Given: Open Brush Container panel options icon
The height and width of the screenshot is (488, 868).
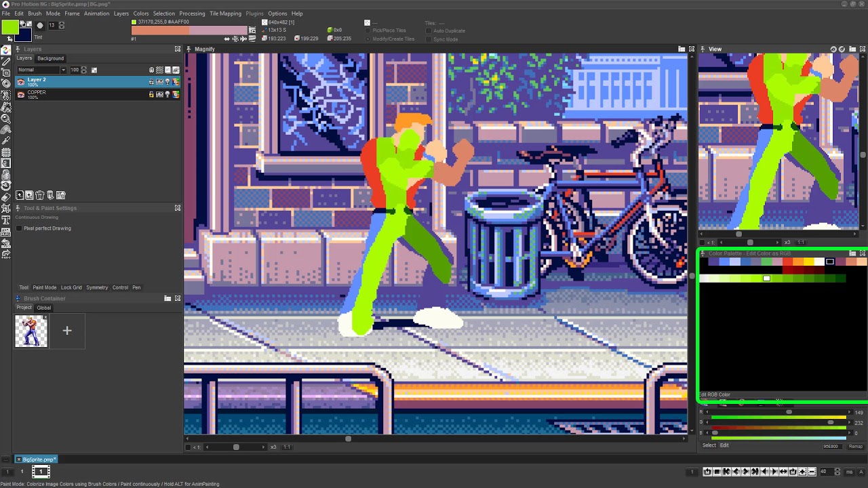Looking at the screenshot, I should [167, 298].
